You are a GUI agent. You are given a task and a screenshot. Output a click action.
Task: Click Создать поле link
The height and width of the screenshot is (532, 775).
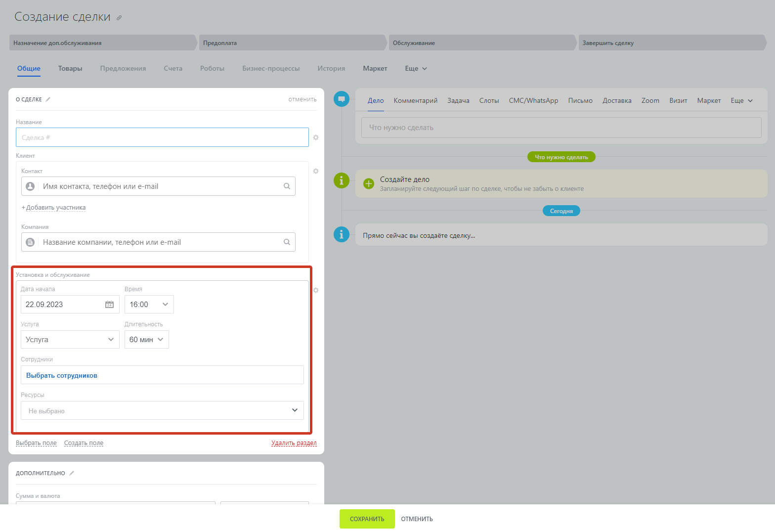click(84, 443)
